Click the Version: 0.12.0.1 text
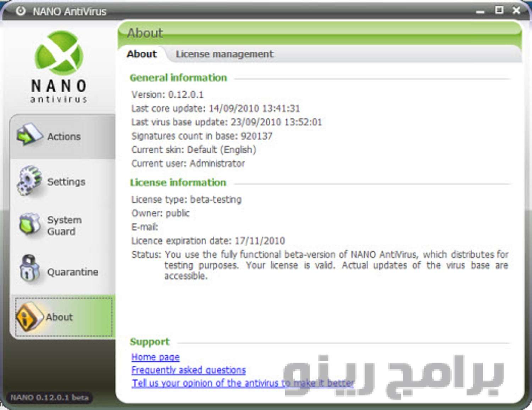This screenshot has width=532, height=410. 167,95
